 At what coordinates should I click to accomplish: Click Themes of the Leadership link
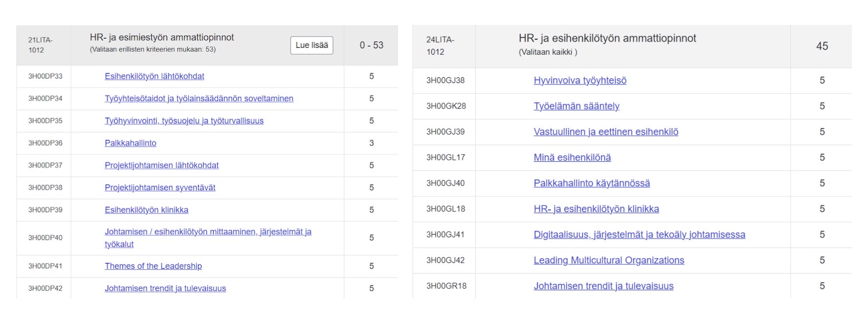[153, 266]
